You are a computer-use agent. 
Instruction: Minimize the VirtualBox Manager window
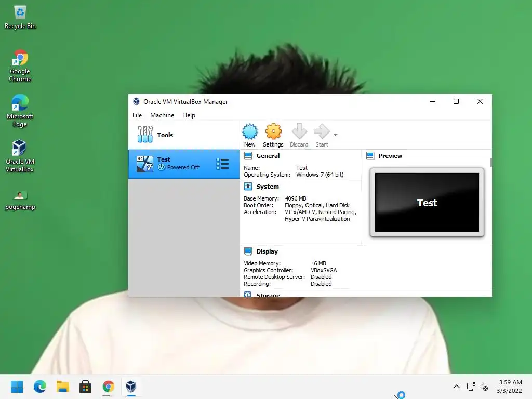pyautogui.click(x=433, y=101)
